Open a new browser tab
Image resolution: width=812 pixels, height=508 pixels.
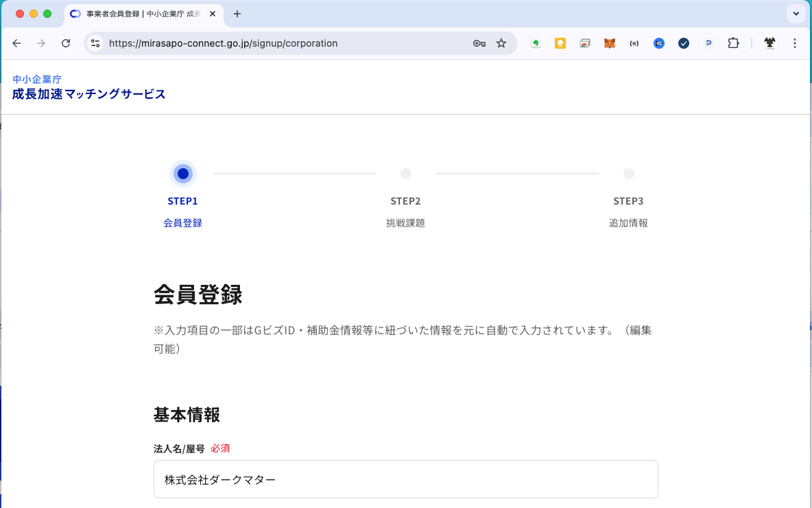[237, 14]
